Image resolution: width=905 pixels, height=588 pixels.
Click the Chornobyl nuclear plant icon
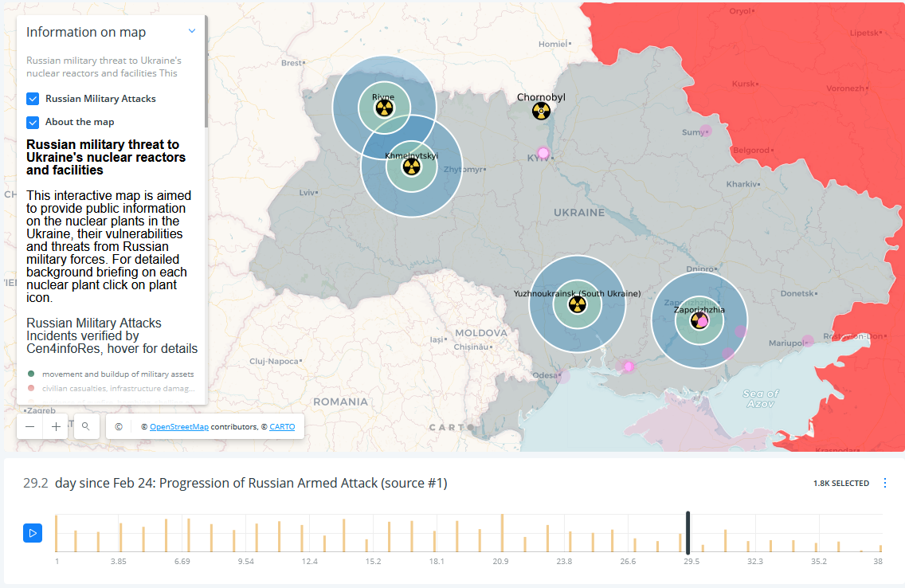(541, 111)
